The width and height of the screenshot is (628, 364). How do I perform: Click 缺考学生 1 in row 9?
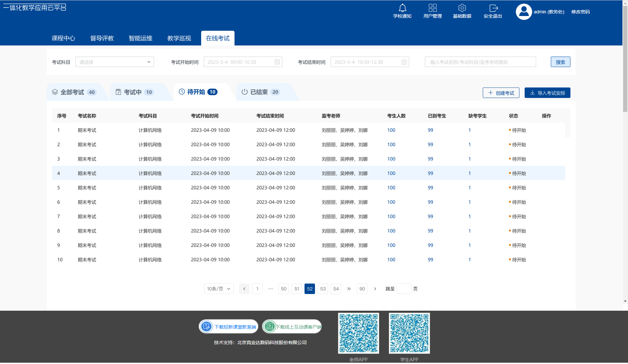470,245
